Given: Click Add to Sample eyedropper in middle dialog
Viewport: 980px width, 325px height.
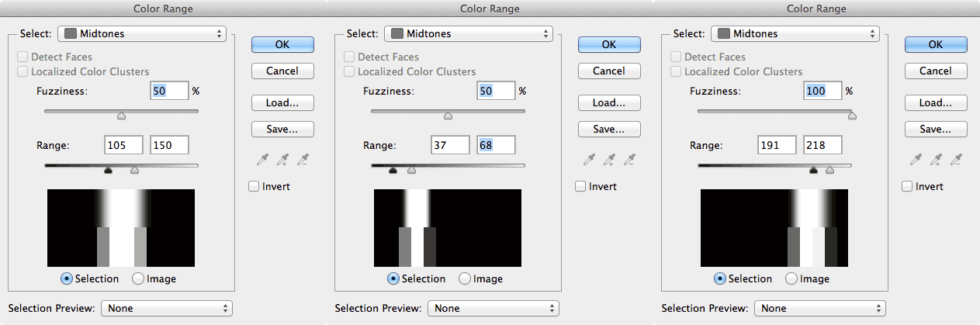Looking at the screenshot, I should point(608,160).
